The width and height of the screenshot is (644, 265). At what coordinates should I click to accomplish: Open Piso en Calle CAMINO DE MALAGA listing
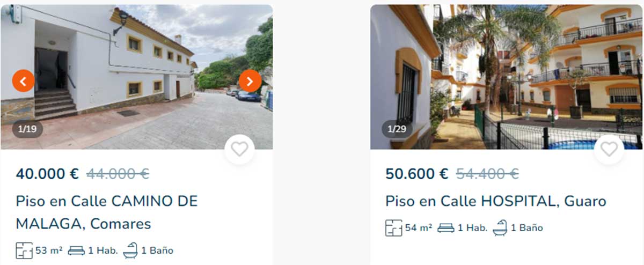click(107, 212)
